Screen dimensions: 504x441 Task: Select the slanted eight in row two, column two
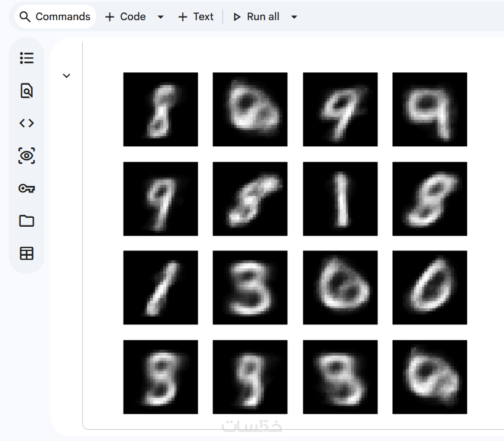[x=250, y=199]
